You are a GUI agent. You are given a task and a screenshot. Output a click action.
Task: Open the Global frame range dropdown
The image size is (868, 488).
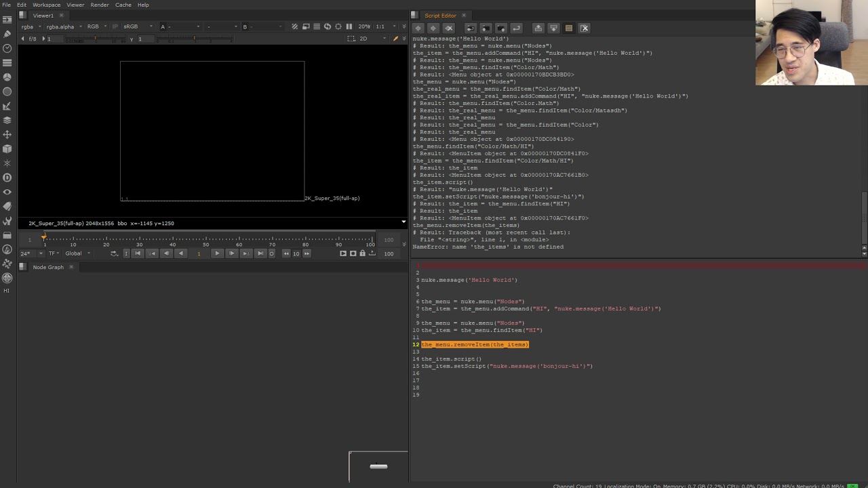77,253
